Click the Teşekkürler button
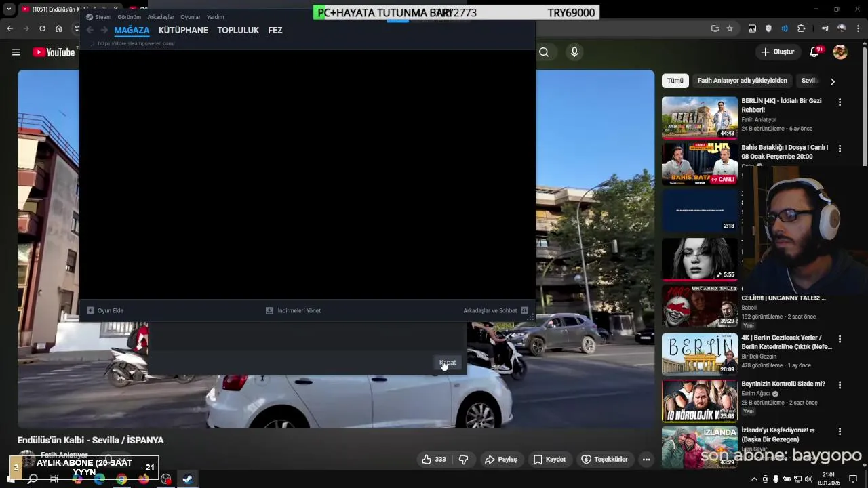This screenshot has width=868, height=488. pyautogui.click(x=605, y=460)
